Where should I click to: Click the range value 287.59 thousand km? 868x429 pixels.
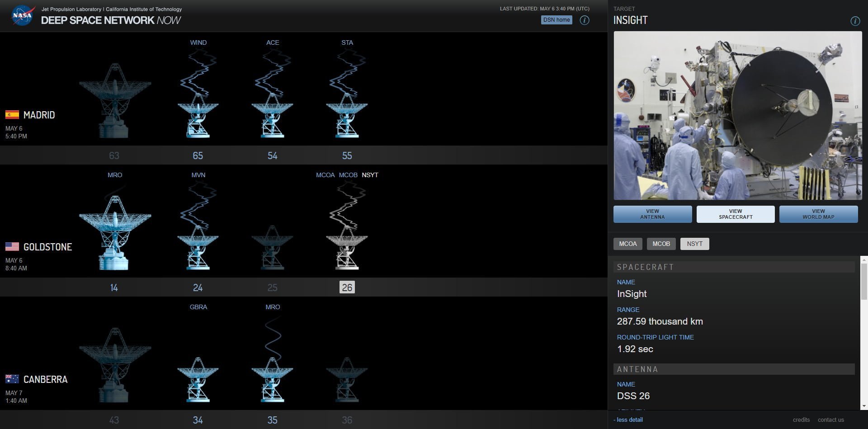[x=660, y=321]
